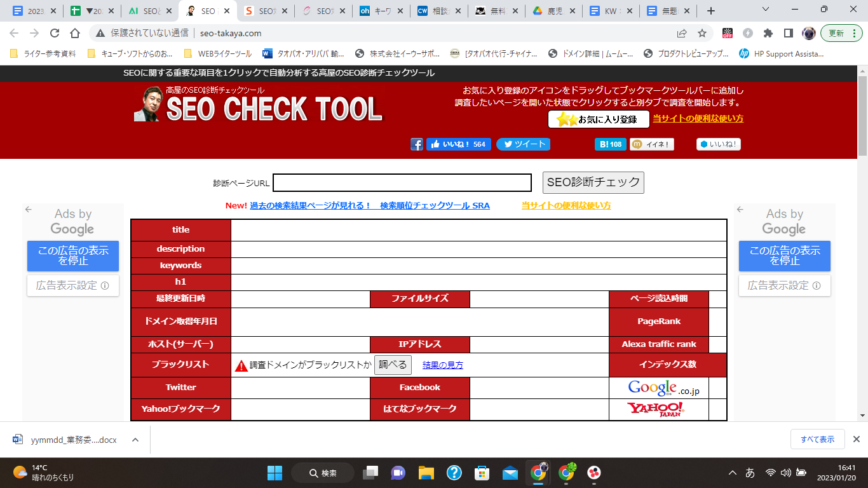
Task: Click the gray lightning extension icon
Action: pyautogui.click(x=748, y=33)
